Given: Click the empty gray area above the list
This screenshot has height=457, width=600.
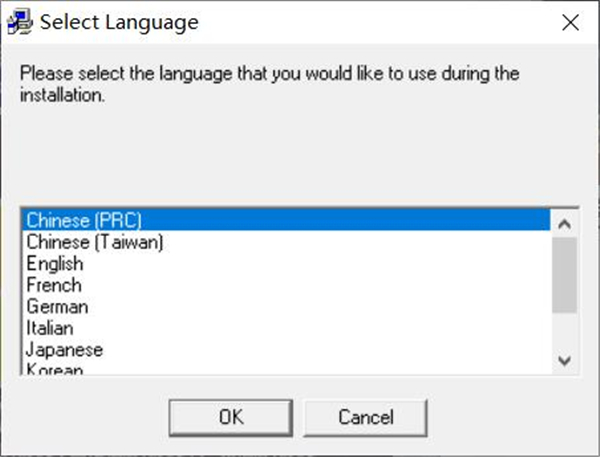Looking at the screenshot, I should coord(300,155).
